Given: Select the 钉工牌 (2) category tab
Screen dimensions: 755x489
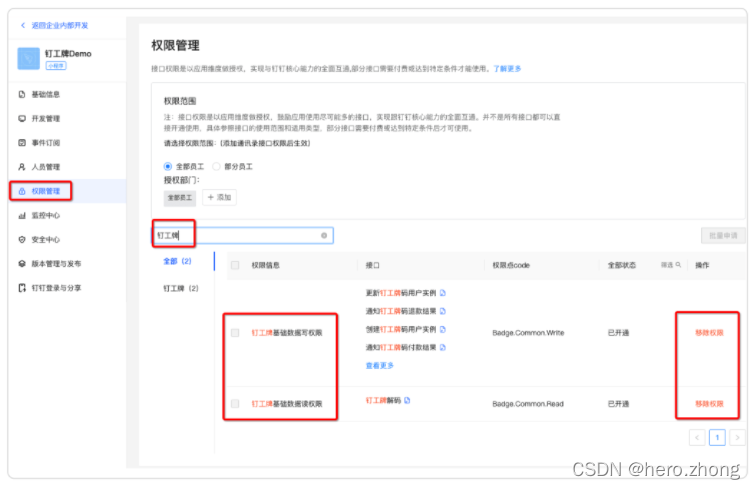Looking at the screenshot, I should coord(181,288).
